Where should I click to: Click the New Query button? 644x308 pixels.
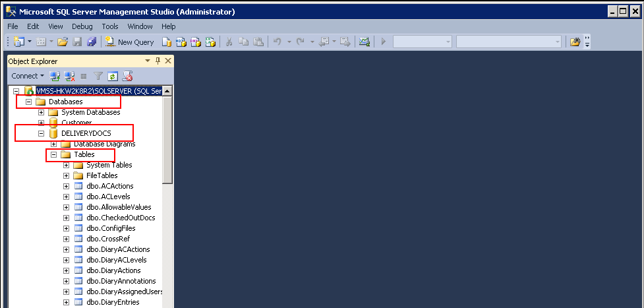129,42
